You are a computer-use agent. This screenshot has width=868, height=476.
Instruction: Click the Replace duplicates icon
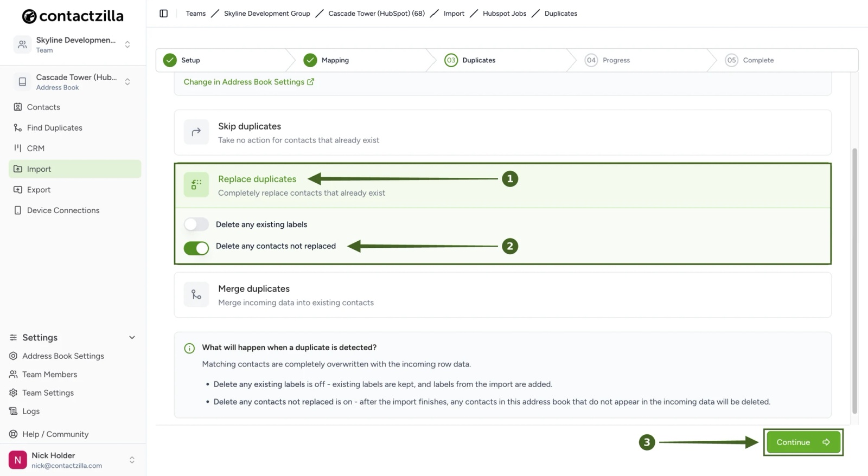tap(196, 184)
